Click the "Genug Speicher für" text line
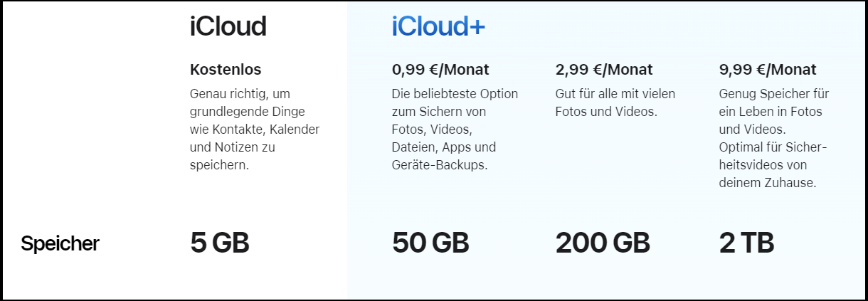The image size is (868, 301). [x=773, y=94]
